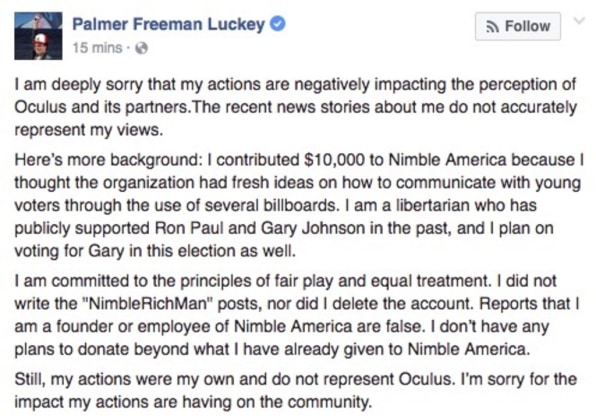Open the post via 15 mins timestamp

tap(97, 48)
